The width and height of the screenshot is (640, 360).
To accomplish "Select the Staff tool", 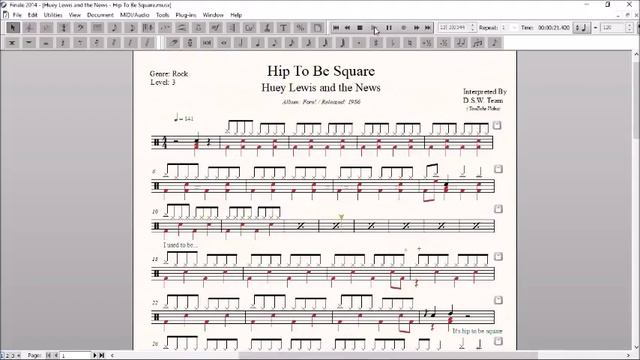I will point(29,28).
